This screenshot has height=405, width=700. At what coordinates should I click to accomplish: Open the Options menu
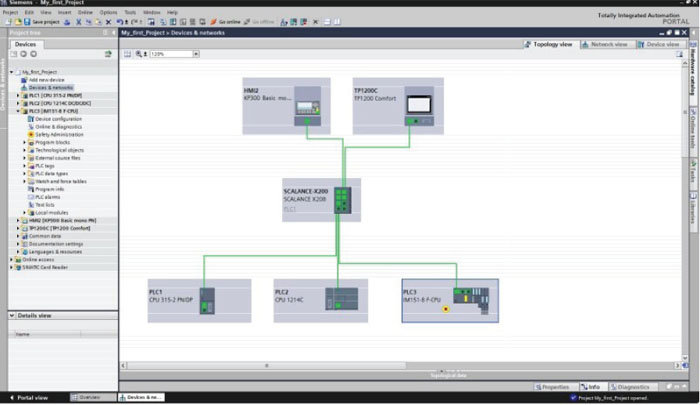pos(108,13)
